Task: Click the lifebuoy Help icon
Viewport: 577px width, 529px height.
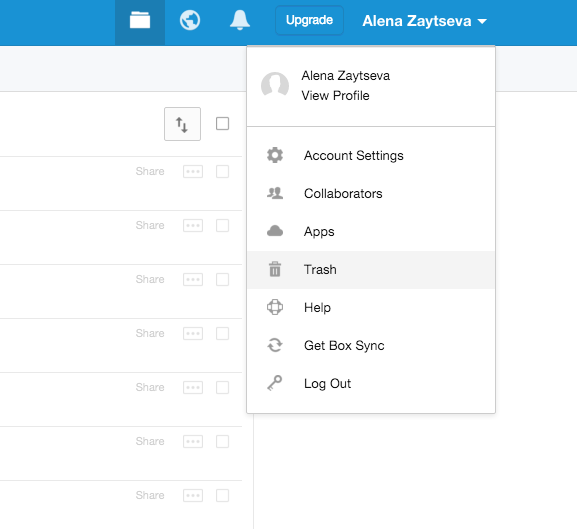Action: (x=275, y=307)
